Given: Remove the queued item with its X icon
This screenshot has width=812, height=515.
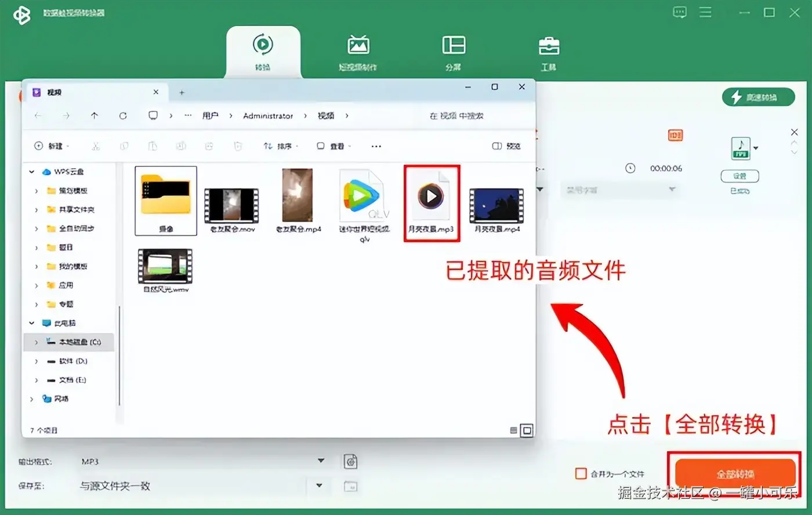Looking at the screenshot, I should tap(794, 132).
